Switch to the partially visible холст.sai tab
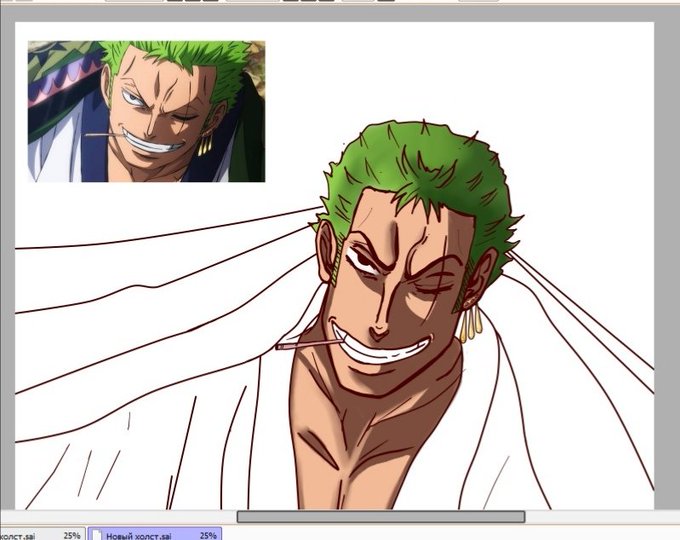 (x=42, y=534)
